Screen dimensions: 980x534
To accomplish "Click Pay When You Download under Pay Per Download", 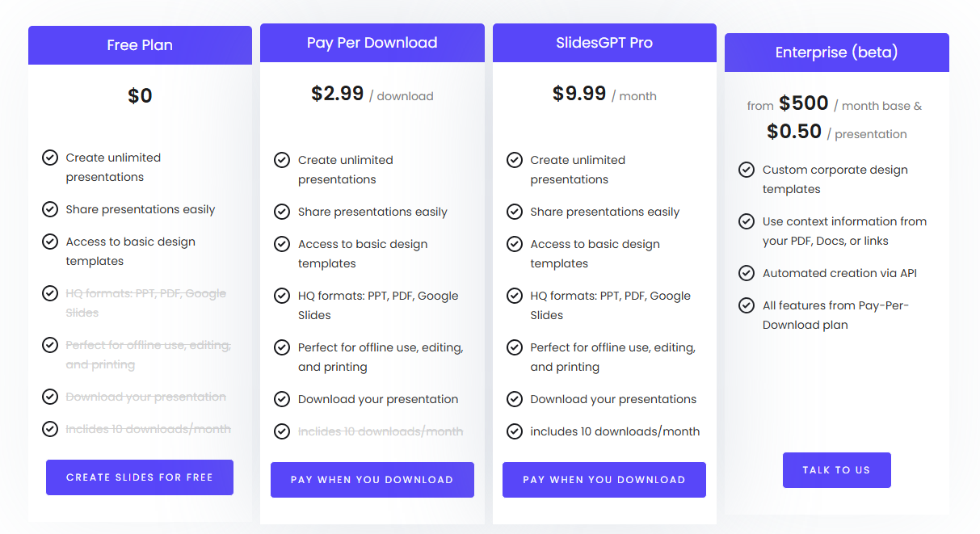I will point(372,480).
